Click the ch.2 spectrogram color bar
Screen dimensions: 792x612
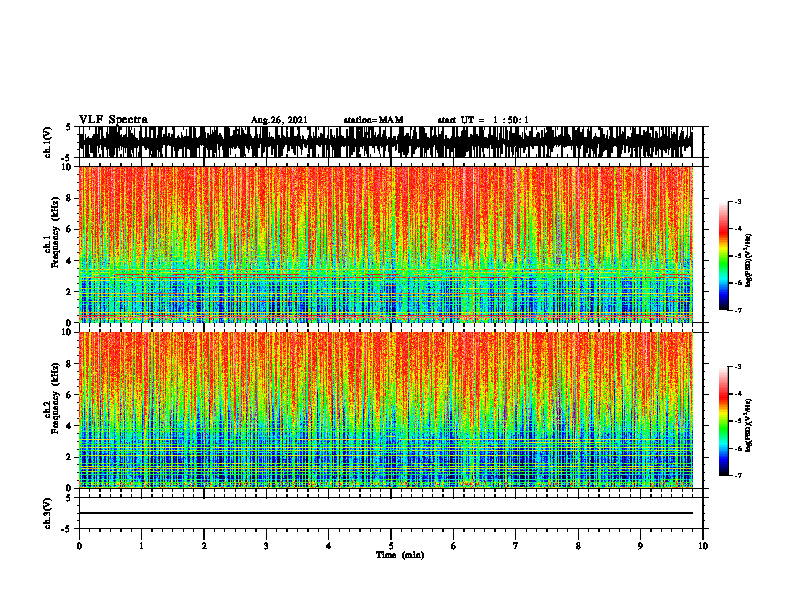pos(723,421)
